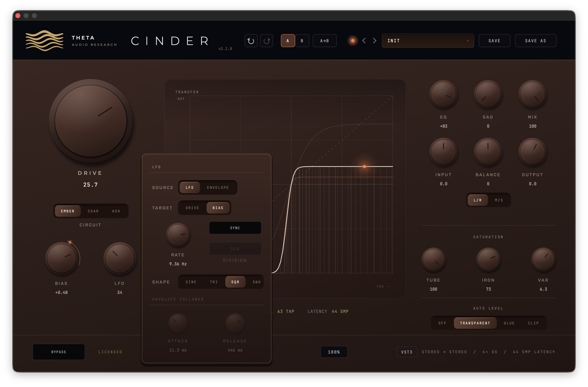The width and height of the screenshot is (588, 387).
Task: Click the undo arrow icon
Action: click(251, 41)
